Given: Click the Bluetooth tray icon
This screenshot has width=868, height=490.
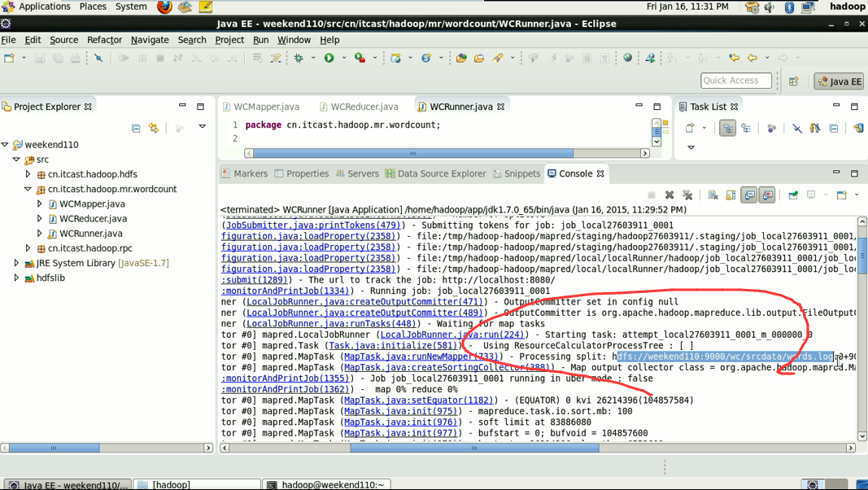Looking at the screenshot, I should pyautogui.click(x=789, y=7).
